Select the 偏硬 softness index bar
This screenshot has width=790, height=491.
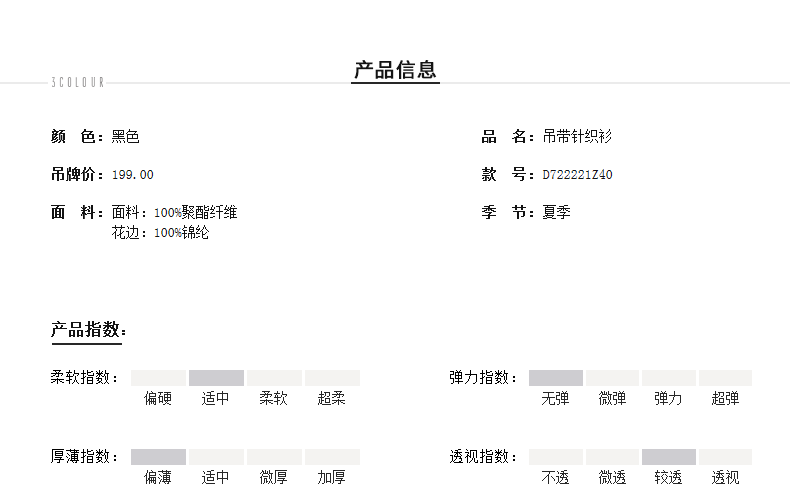[x=158, y=378]
